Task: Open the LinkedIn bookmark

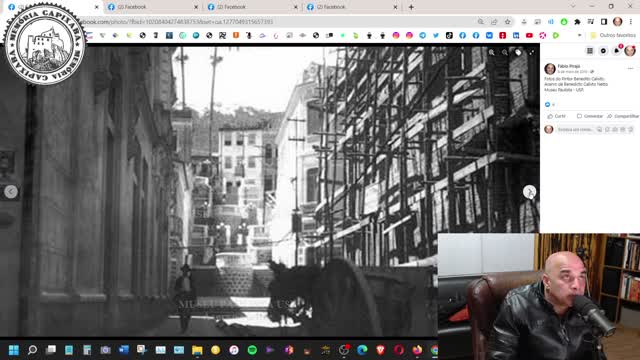Action: pos(516,36)
